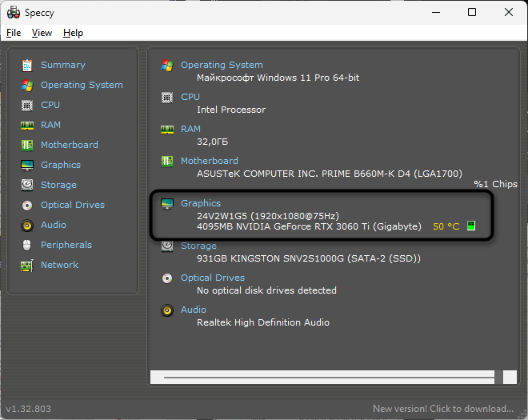Click the Motherboard icon in summary panel
The image size is (528, 420).
tap(167, 162)
